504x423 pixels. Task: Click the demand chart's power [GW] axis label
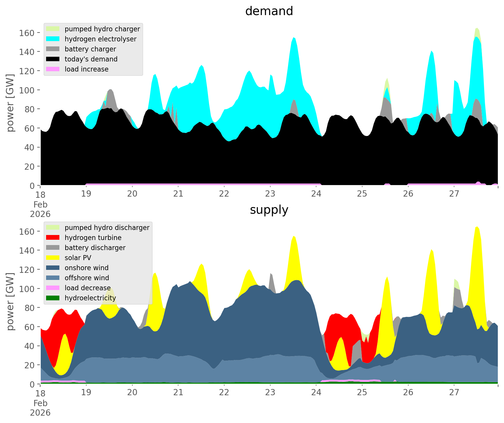[x=10, y=103]
